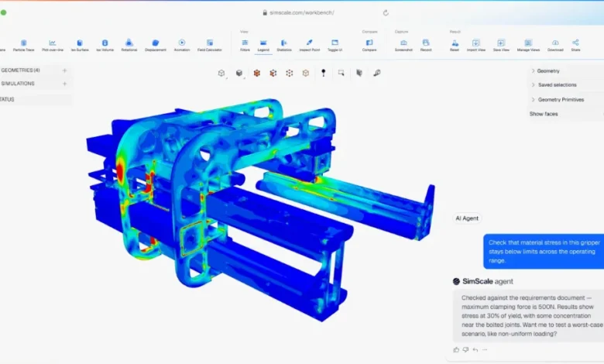
Task: Select the Plot-over-line tool
Action: tap(53, 45)
